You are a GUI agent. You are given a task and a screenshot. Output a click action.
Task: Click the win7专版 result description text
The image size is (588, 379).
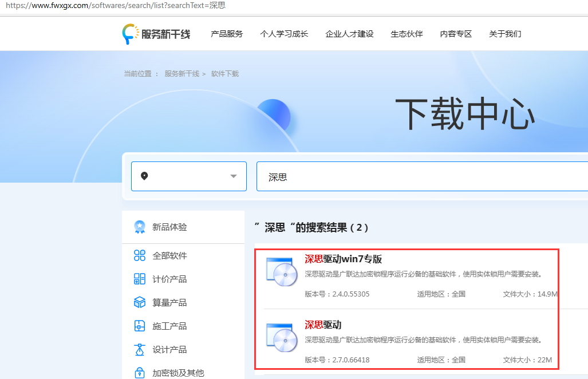pyautogui.click(x=424, y=274)
